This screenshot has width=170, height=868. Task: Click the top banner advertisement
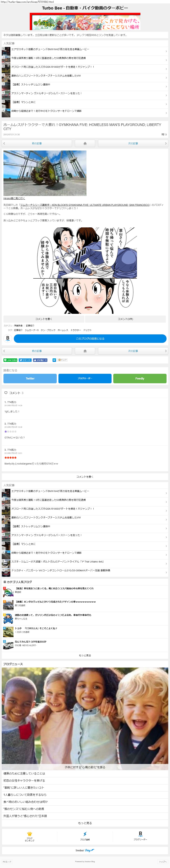85,22
